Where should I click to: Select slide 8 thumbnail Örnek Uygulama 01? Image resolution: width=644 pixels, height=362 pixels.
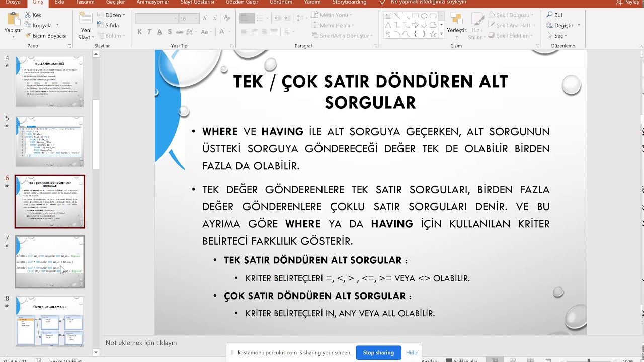pyautogui.click(x=49, y=322)
